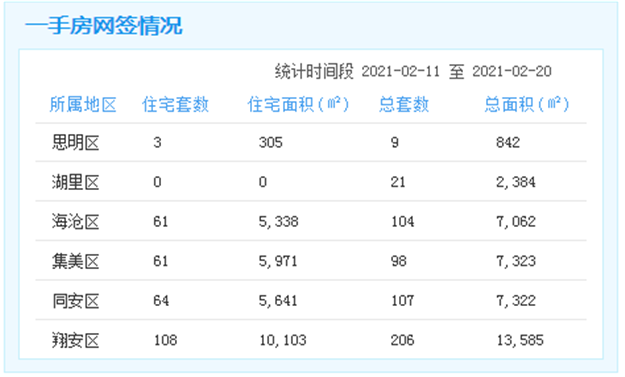Click 思明区 total units value 9

click(395, 142)
